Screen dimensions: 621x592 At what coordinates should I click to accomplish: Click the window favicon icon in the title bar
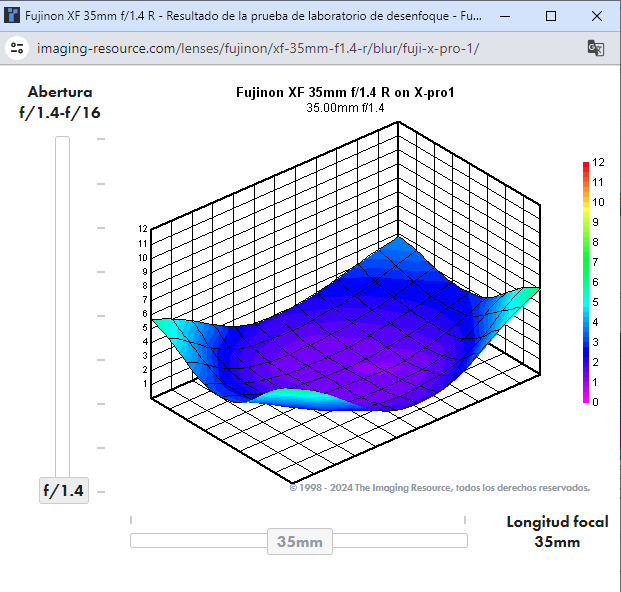[x=12, y=16]
